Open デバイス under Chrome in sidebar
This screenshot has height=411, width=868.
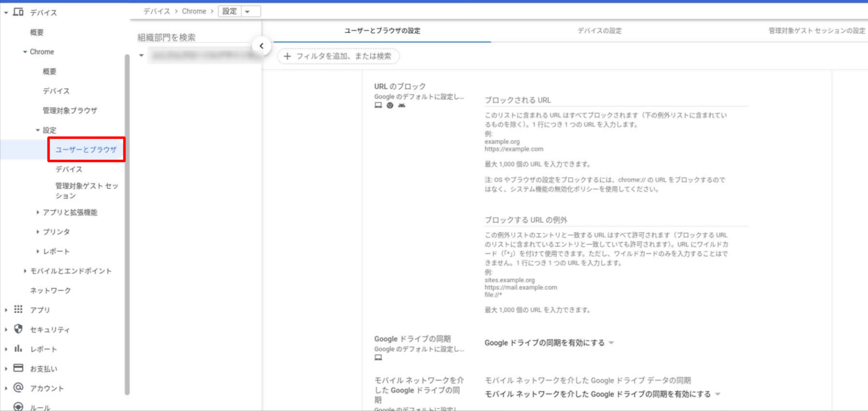[x=56, y=91]
